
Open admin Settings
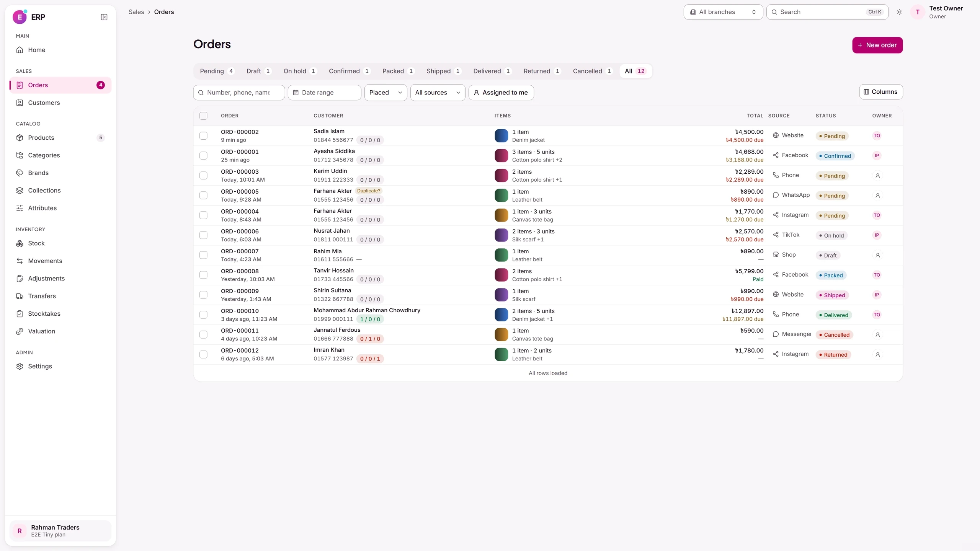(x=60, y=366)
